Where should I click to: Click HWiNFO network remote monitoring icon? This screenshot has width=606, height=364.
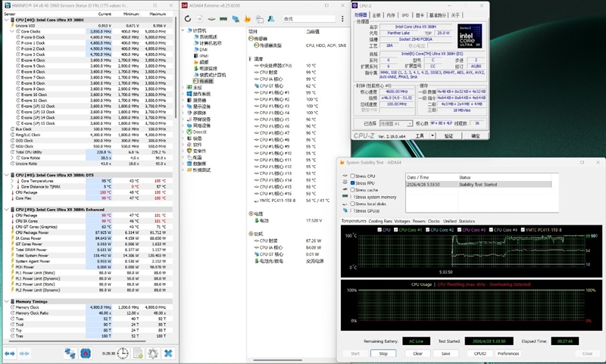pos(70,353)
